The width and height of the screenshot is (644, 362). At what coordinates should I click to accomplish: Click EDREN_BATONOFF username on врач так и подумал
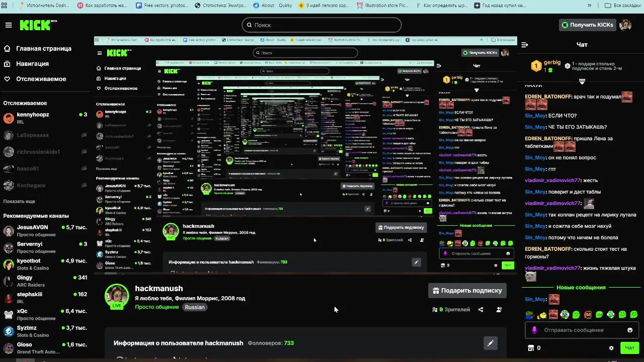click(x=548, y=97)
